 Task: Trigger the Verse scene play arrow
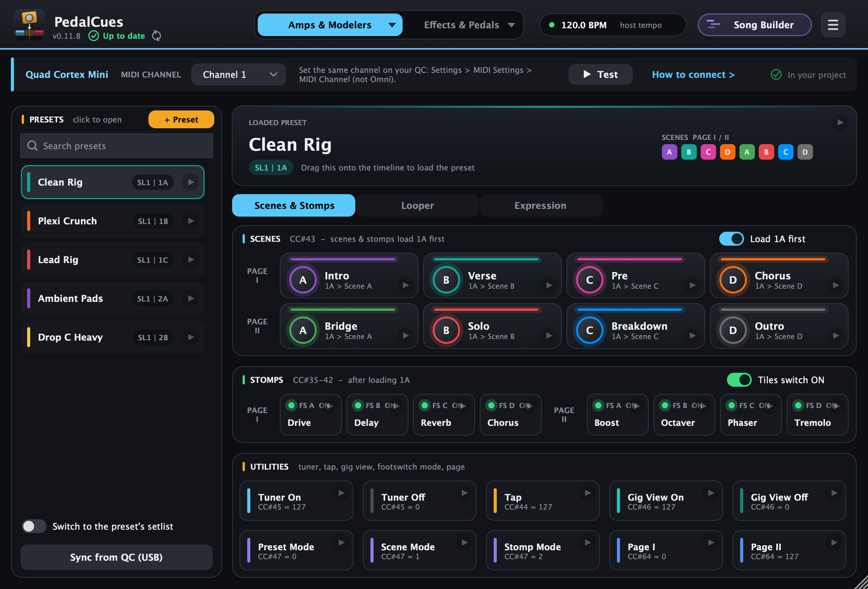549,285
